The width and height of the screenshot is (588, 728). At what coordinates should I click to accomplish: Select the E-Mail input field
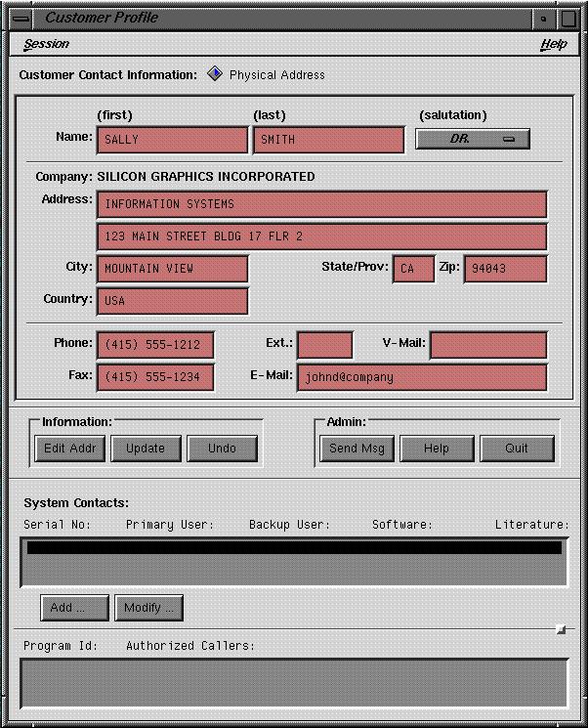point(422,377)
